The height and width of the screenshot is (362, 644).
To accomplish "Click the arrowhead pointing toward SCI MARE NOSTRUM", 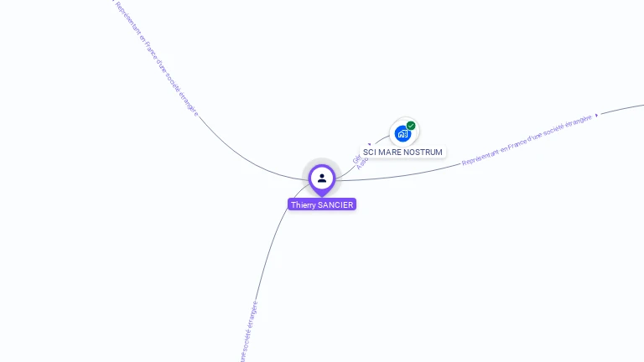I will (369, 144).
